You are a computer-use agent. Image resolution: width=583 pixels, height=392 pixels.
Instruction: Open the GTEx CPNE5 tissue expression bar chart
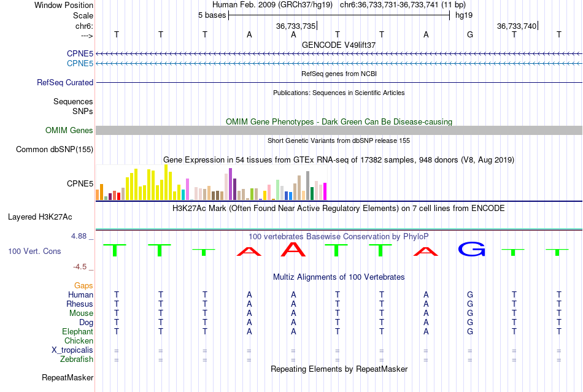click(x=211, y=182)
